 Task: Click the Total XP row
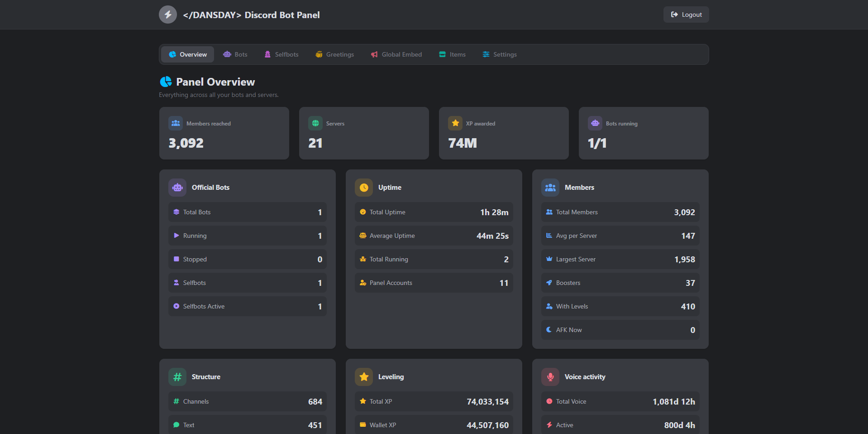point(434,401)
